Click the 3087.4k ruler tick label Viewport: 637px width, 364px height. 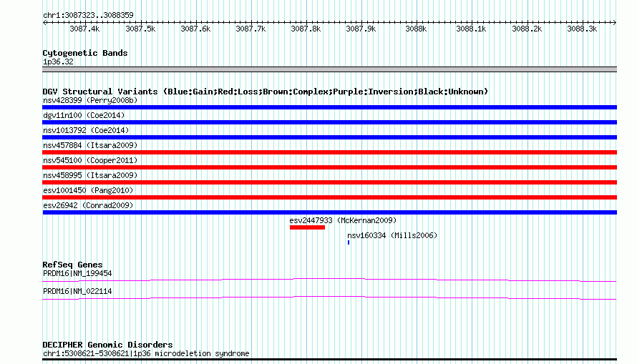pos(84,29)
